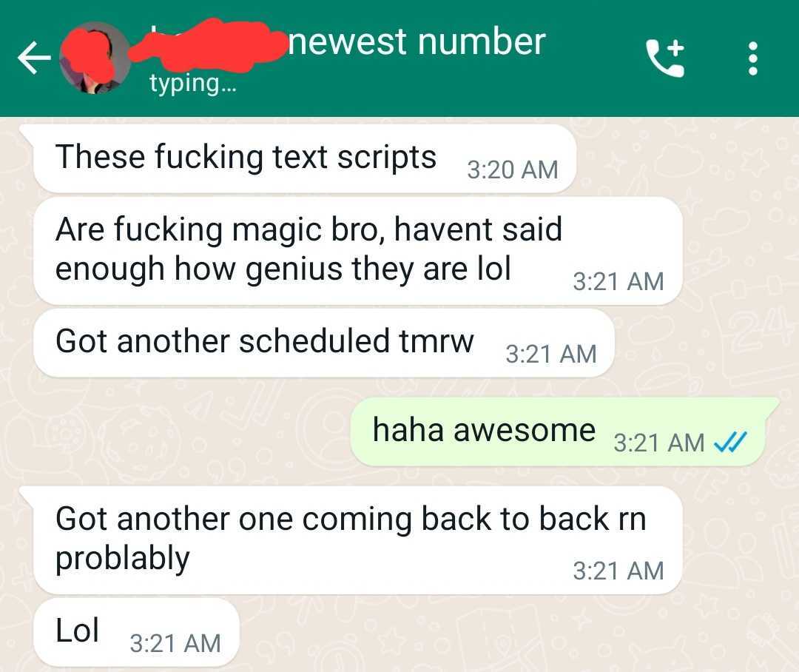The image size is (799, 672).
Task: Tap the back arrow icon
Action: 34,58
